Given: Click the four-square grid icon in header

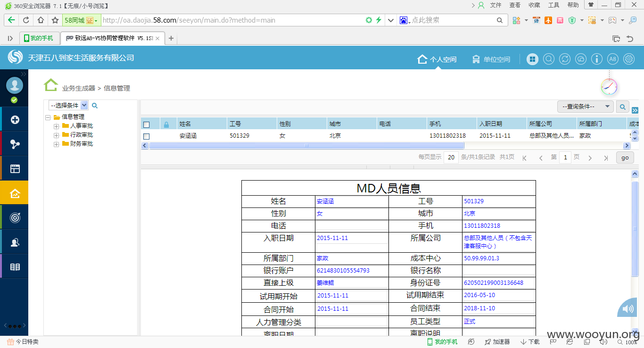Looking at the screenshot, I should (532, 59).
